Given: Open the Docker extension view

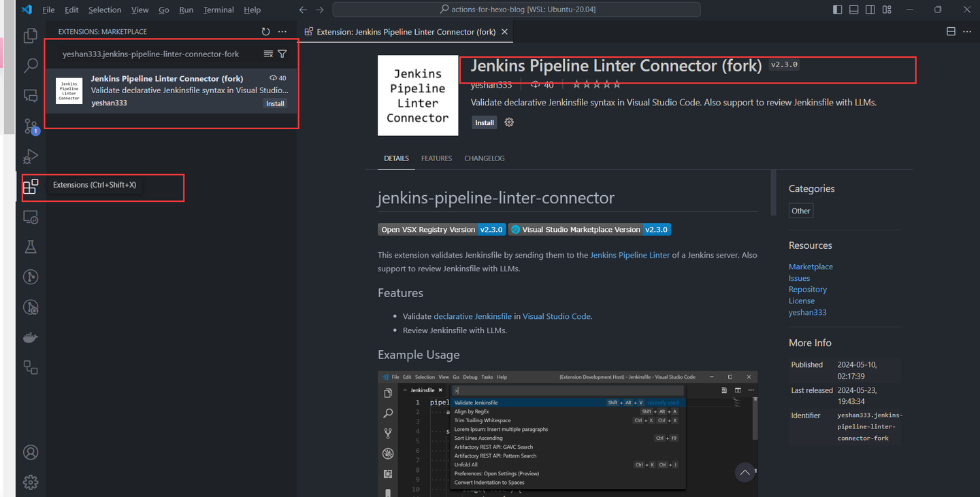Looking at the screenshot, I should [x=30, y=337].
